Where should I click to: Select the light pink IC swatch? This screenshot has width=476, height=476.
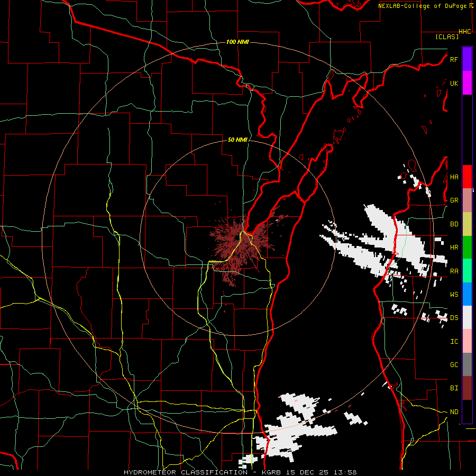[467, 341]
